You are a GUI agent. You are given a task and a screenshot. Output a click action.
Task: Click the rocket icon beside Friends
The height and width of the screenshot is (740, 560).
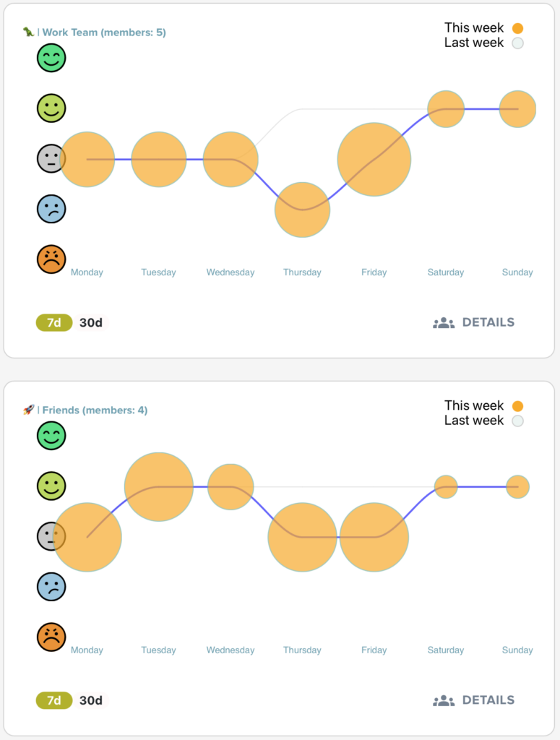point(28,410)
